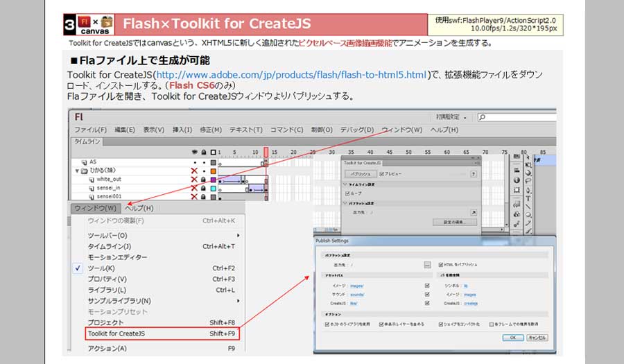Click ウィンドウの複製(F) menu entry
This screenshot has height=364, width=624.
click(116, 220)
